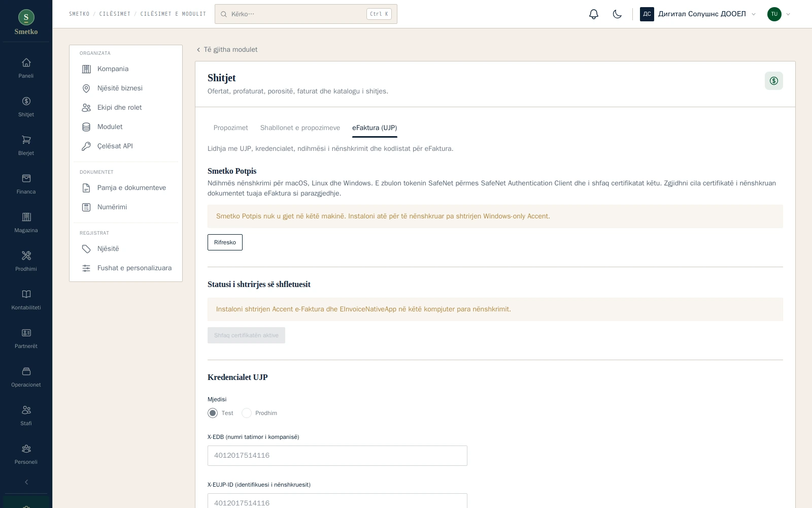Open Stafi section in sidebar

(26, 416)
